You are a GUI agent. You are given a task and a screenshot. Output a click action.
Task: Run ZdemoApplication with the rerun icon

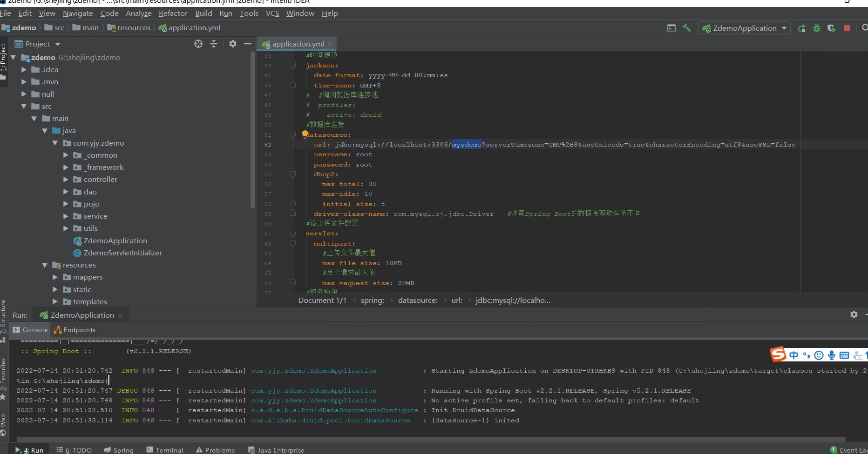[x=801, y=28]
